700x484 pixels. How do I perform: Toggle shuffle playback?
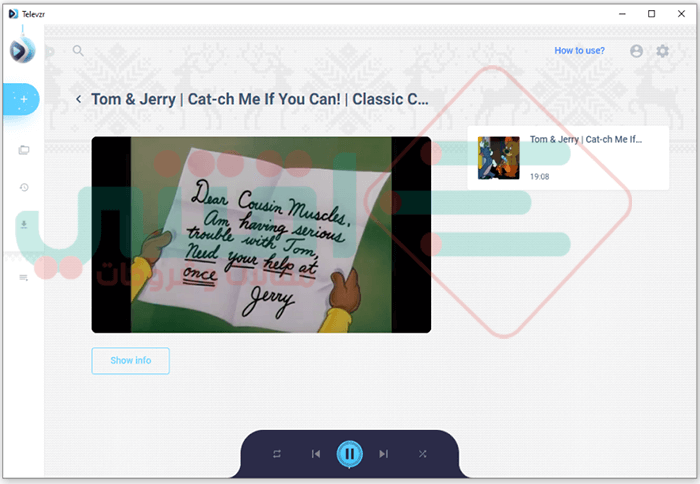pos(422,454)
